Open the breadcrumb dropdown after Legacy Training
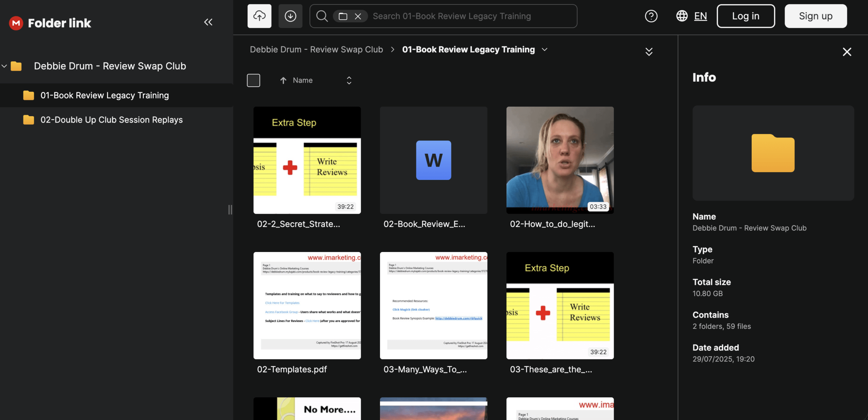This screenshot has height=420, width=868. click(545, 49)
